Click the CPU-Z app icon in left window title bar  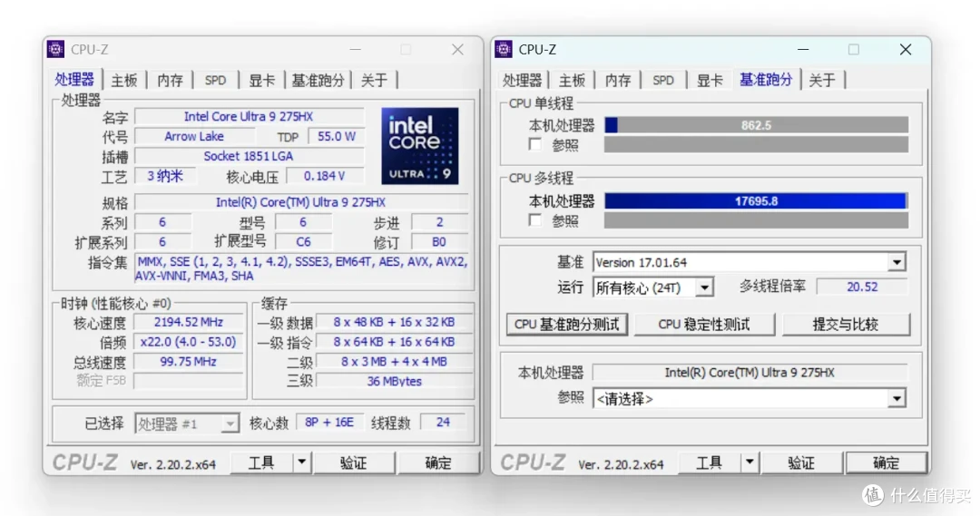coord(55,49)
